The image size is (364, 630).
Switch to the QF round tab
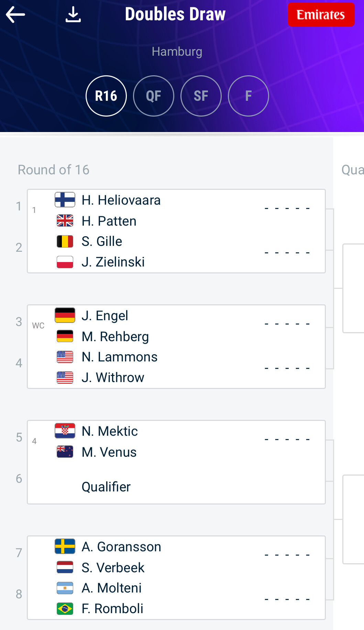(x=154, y=96)
